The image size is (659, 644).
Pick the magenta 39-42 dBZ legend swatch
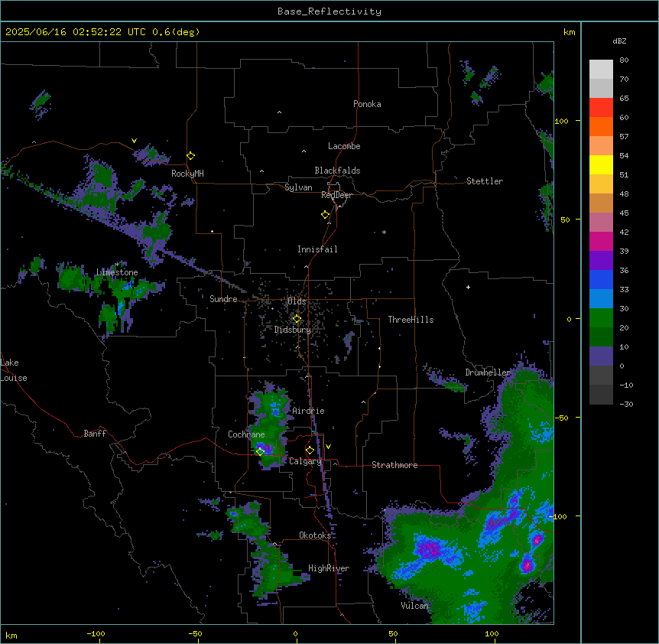[x=601, y=241]
